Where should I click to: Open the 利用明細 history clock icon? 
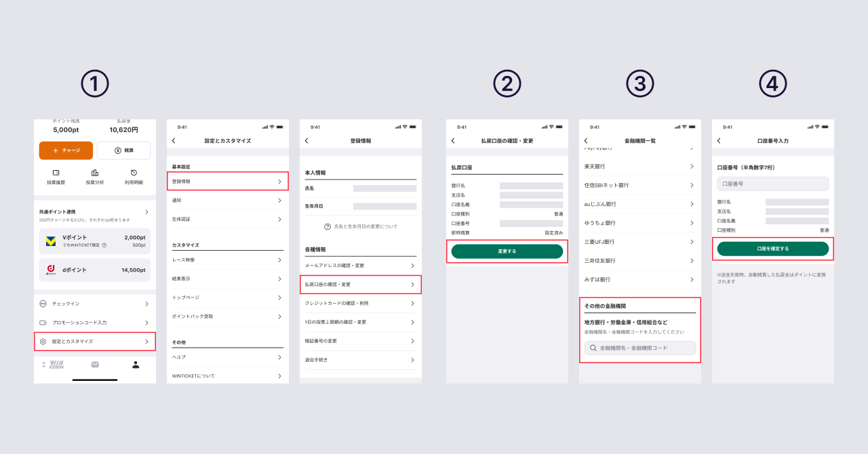pyautogui.click(x=134, y=173)
